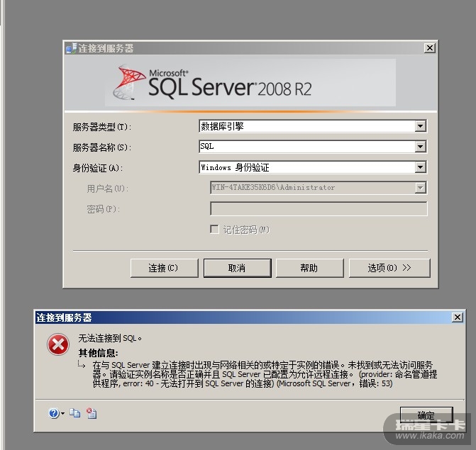Click the help icon in the error dialog
The width and height of the screenshot is (476, 450).
click(54, 413)
